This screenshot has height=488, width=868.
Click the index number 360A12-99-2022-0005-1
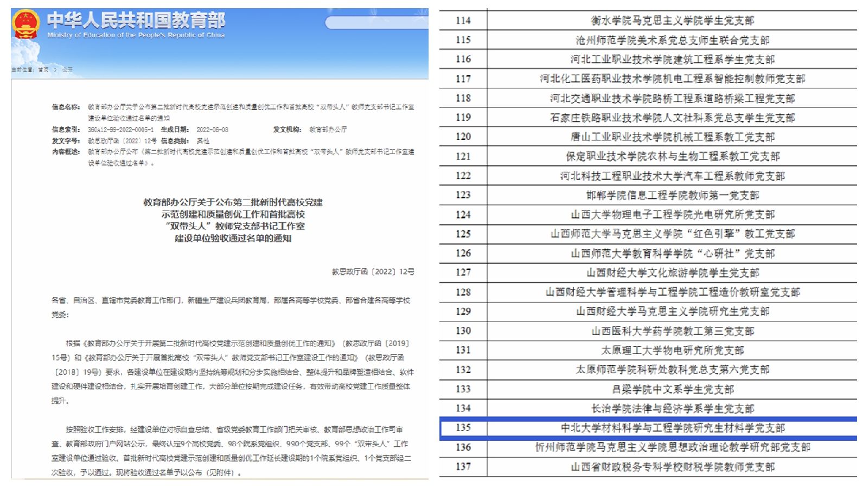[120, 130]
